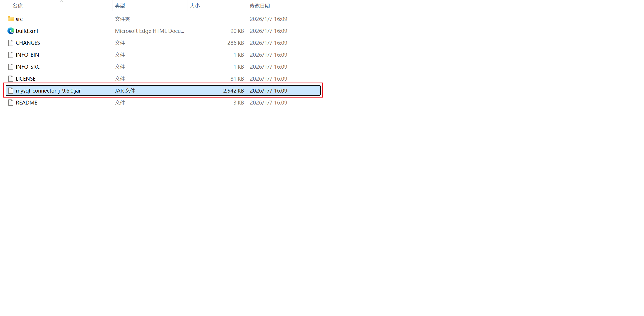Select the README file name
The image size is (644, 316).
[26, 103]
